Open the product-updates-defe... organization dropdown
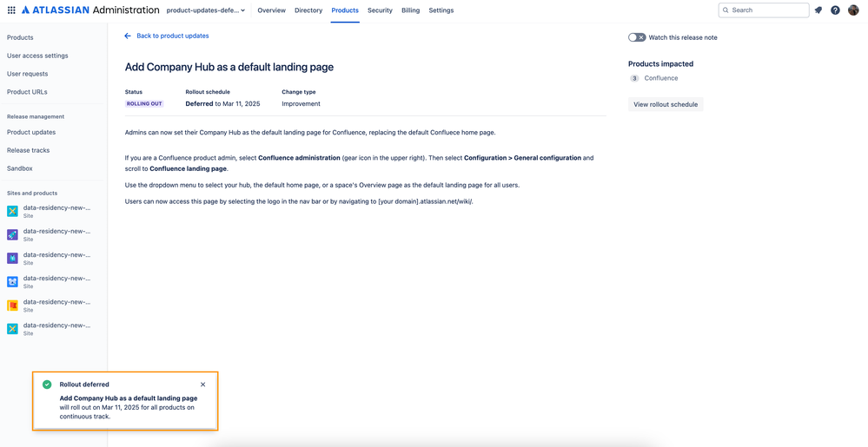The height and width of the screenshot is (447, 868). click(x=205, y=10)
